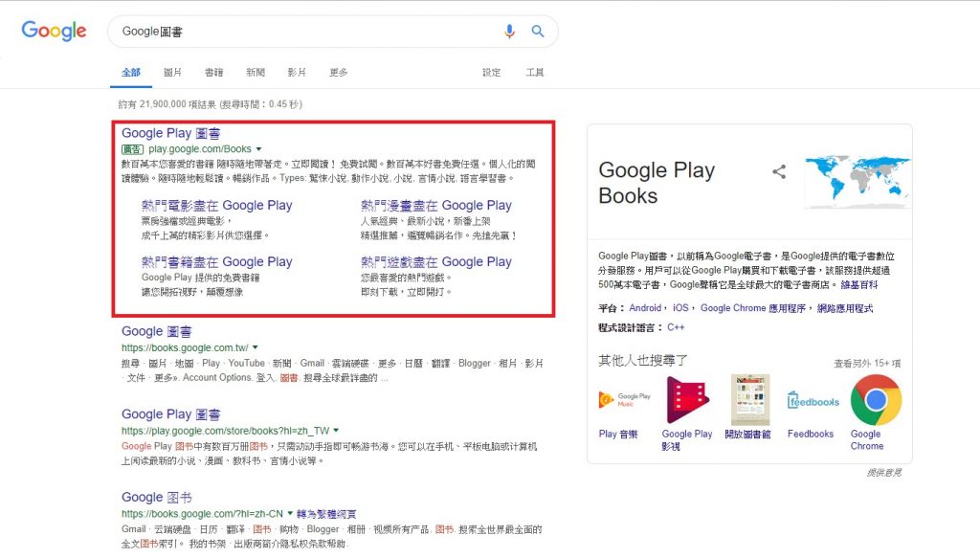Click the Google logo to return home
980x558 pixels.
tap(54, 30)
